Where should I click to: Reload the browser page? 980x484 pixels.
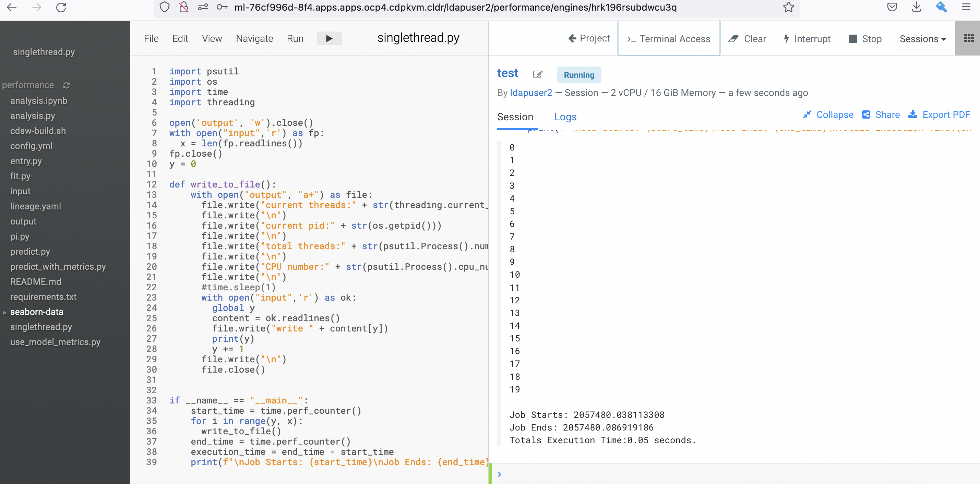pyautogui.click(x=61, y=7)
